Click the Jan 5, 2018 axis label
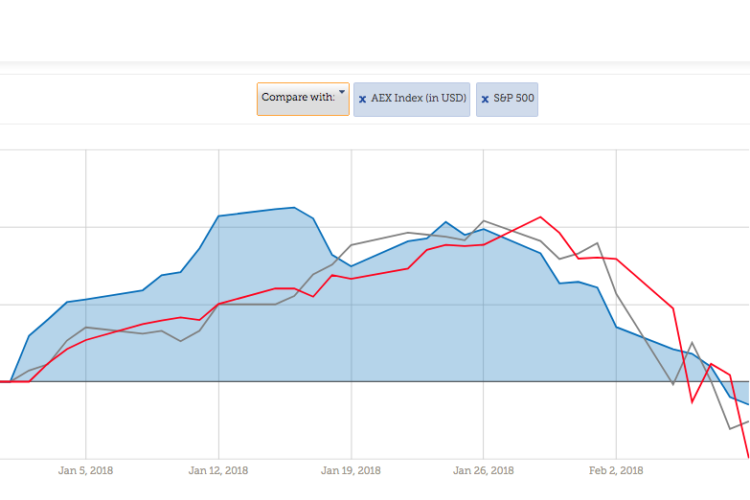 tap(86, 470)
